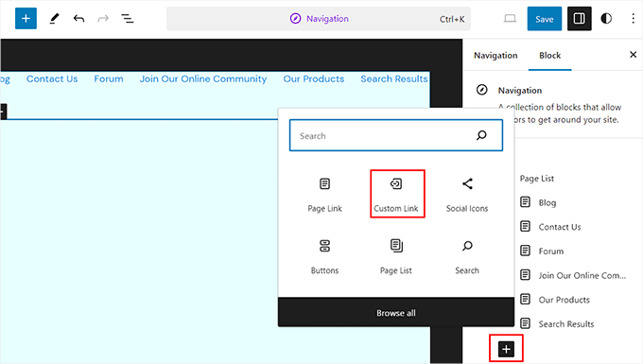Select Our Products sidebar item
The image size is (643, 364).
tap(564, 300)
